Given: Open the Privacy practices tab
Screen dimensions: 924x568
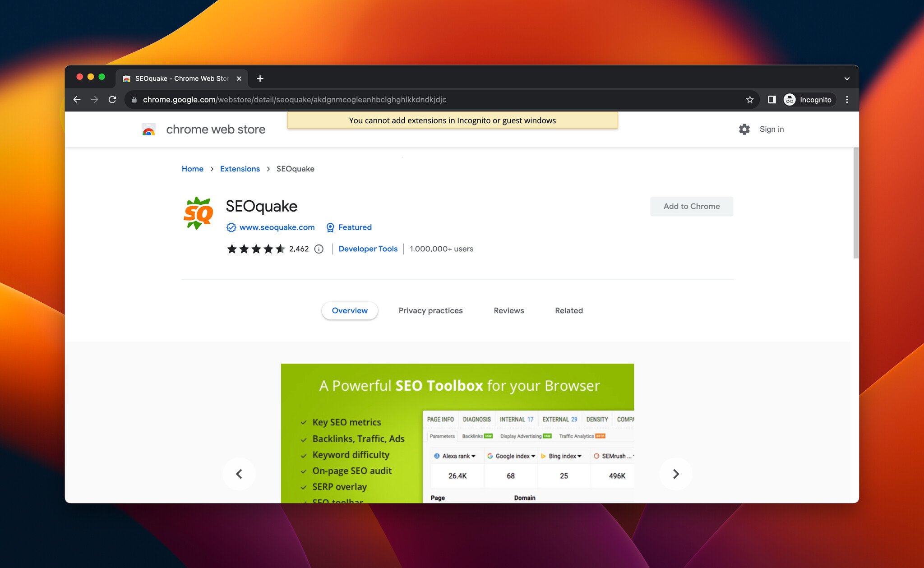Looking at the screenshot, I should pos(430,311).
